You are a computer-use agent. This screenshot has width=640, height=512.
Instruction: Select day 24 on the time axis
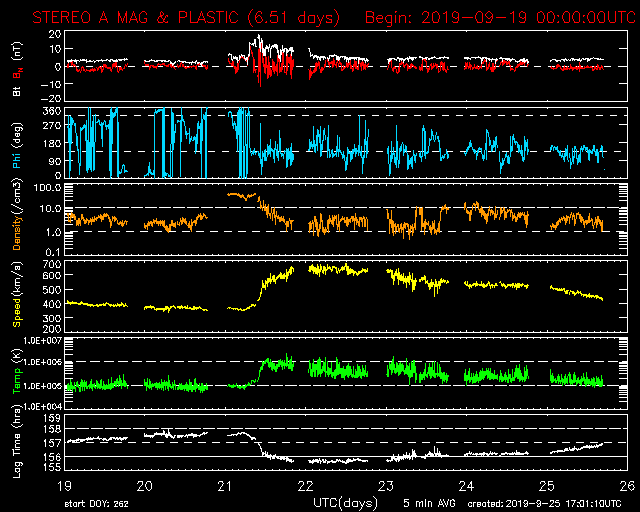tap(465, 485)
